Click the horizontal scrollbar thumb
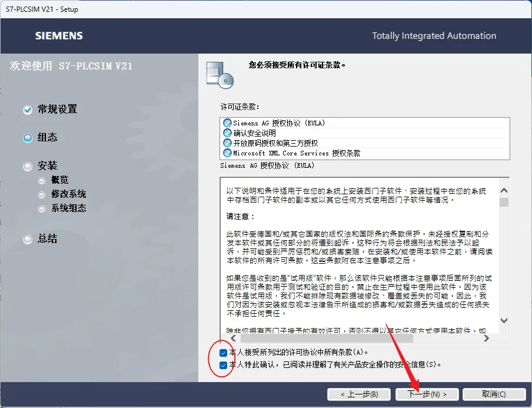532x408 pixels. pos(327,338)
